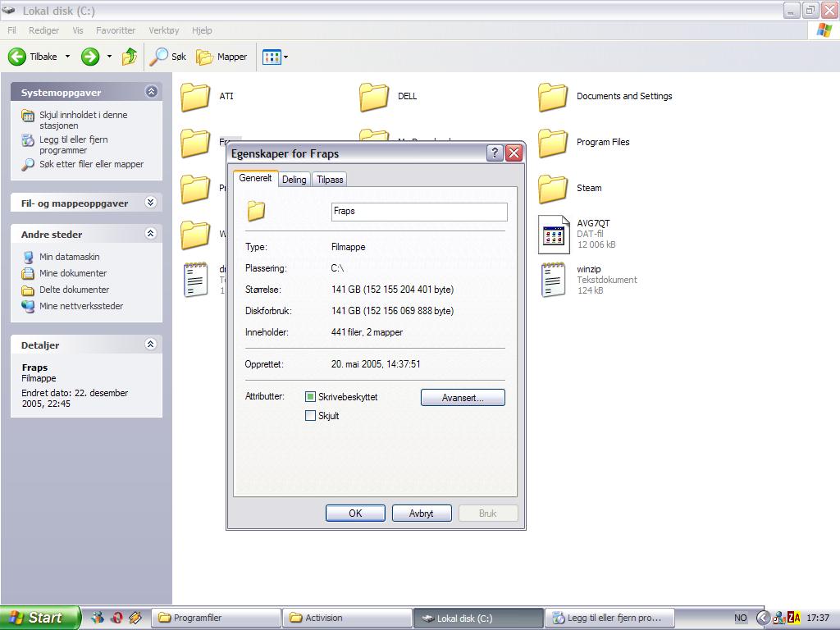Switch to Legg til eller fjern taskbar window
Screen dimensions: 840x630
(x=609, y=618)
